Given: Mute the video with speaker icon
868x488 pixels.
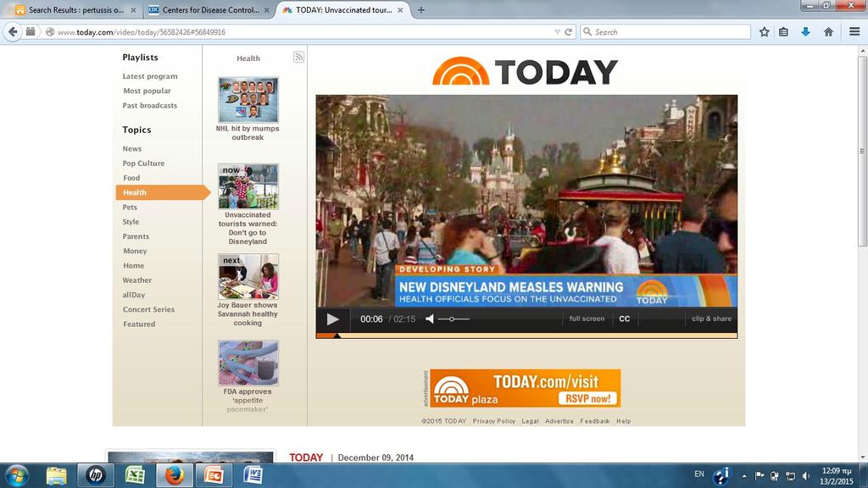Looking at the screenshot, I should click(430, 319).
